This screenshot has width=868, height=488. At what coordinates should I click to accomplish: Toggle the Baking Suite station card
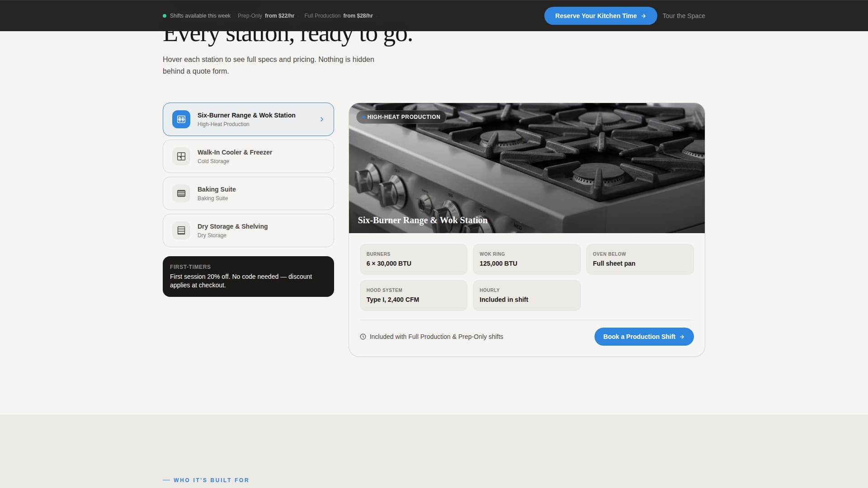pos(248,193)
